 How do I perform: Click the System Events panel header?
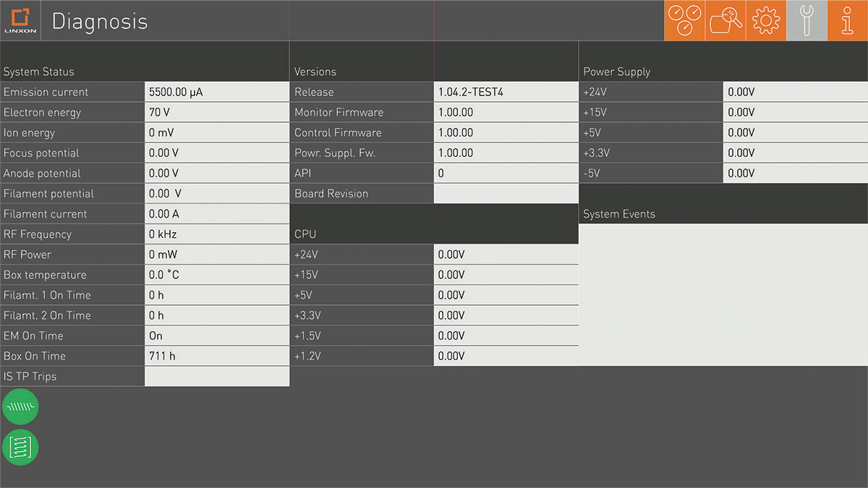[618, 214]
